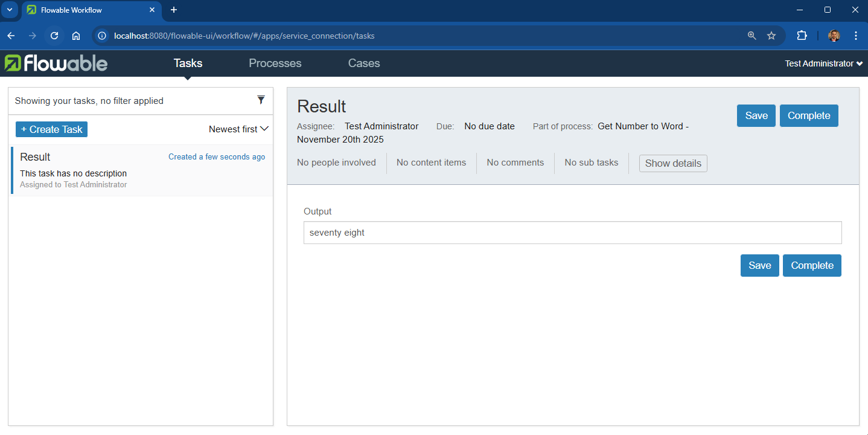
Task: Click the Chrome profile avatar
Action: [834, 36]
